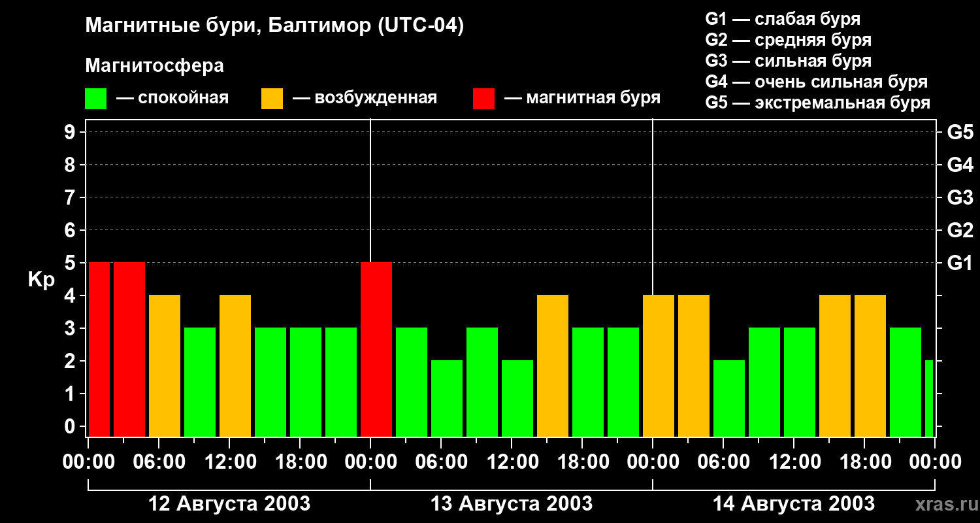Select 'G5 — экстремальная буря' legend entry

pos(817,103)
